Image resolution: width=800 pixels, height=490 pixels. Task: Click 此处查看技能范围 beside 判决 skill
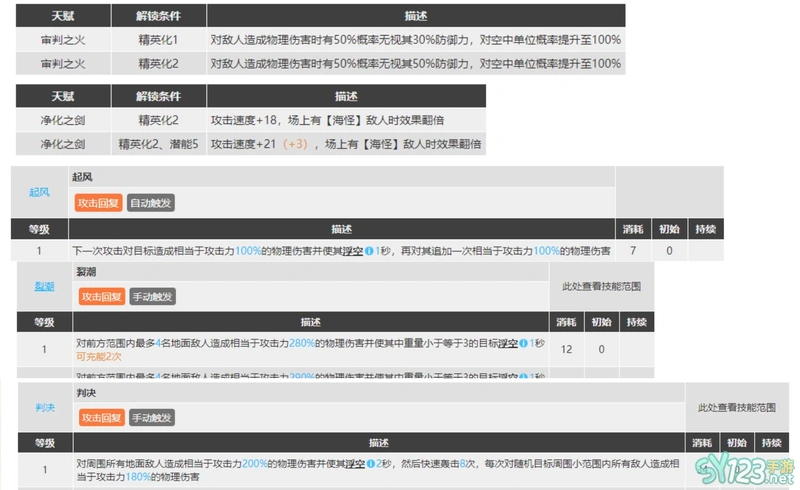coord(737,407)
